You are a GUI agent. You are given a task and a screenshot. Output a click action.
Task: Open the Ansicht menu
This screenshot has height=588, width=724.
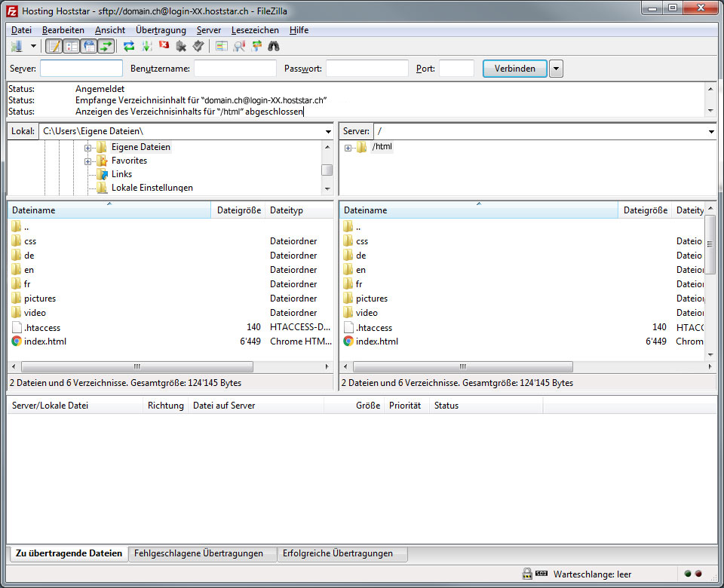pyautogui.click(x=110, y=30)
